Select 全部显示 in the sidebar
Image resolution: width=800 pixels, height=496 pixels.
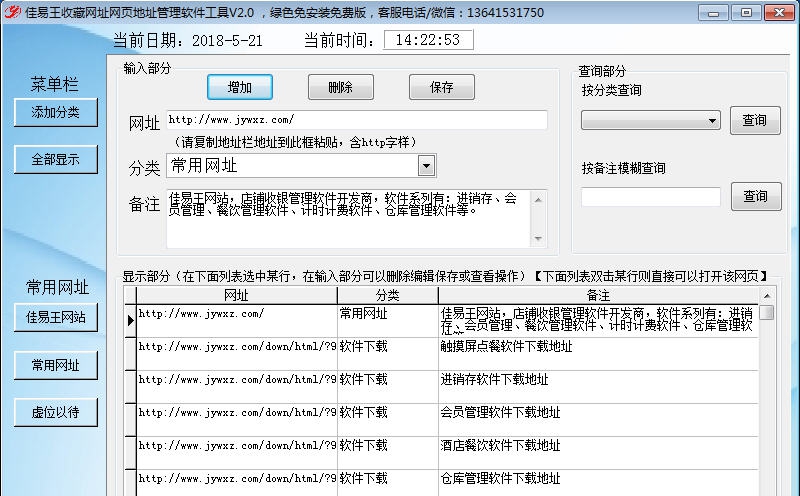pos(56,160)
